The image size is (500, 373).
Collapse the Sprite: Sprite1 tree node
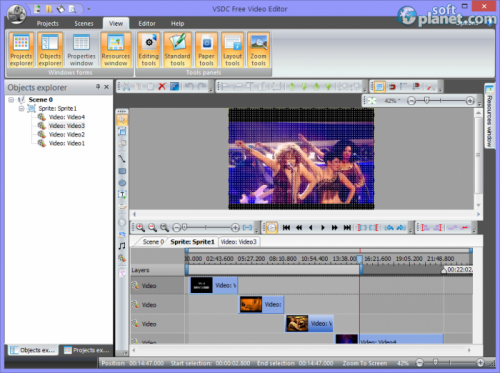point(21,108)
